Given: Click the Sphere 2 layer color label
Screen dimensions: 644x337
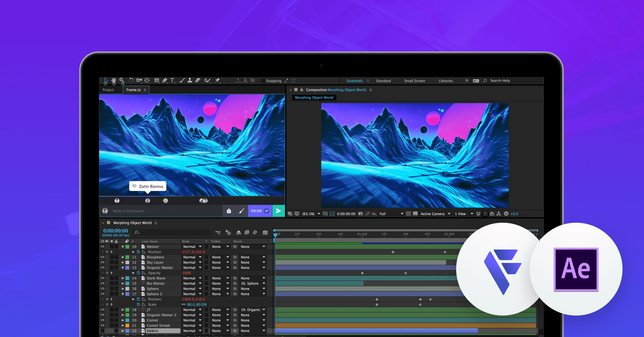Looking at the screenshot, I should (x=127, y=294).
